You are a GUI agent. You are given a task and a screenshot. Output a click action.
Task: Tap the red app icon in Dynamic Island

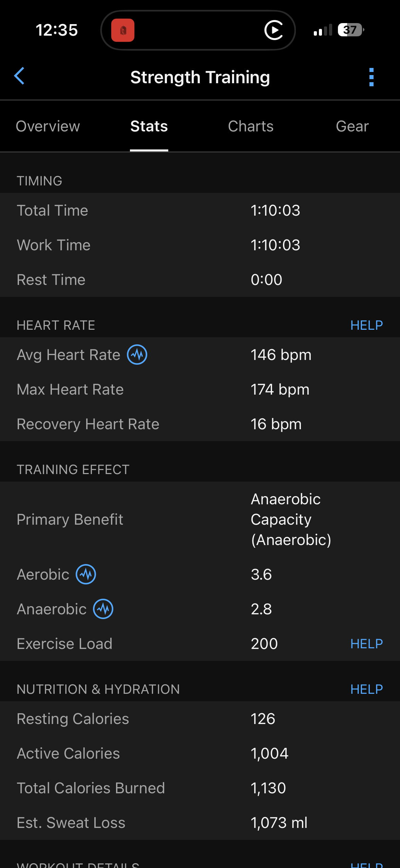coord(123,30)
